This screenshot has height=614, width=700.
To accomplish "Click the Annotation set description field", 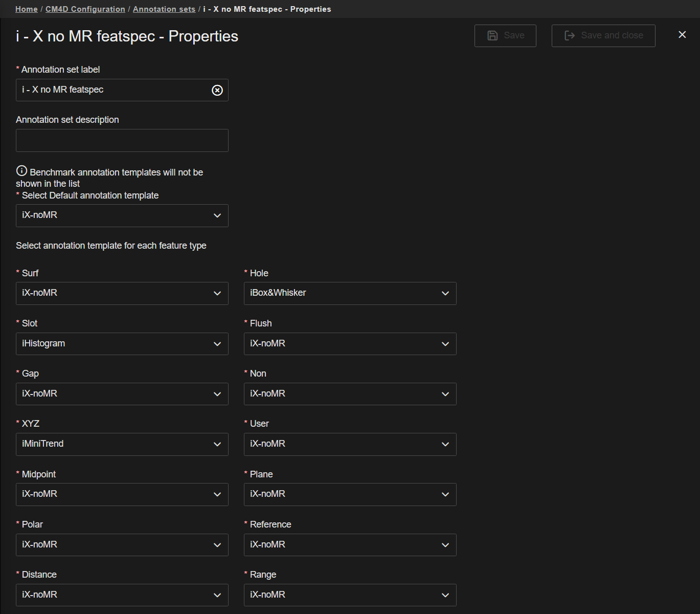I will [x=122, y=140].
